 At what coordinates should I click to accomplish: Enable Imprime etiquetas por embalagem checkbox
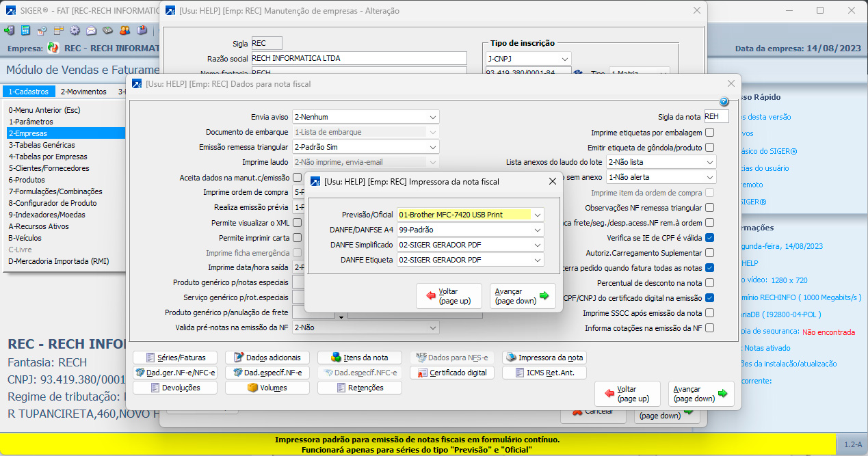pyautogui.click(x=709, y=133)
